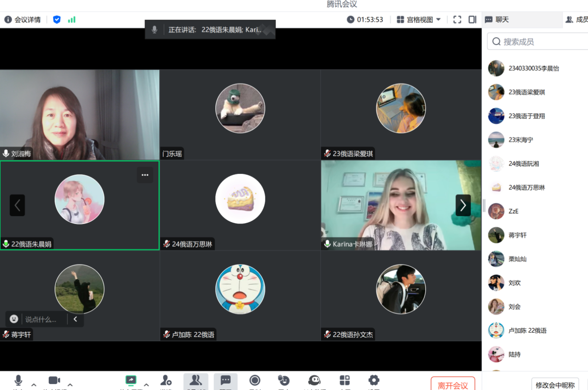The width and height of the screenshot is (588, 390).
Task: Click the 离开会议 button
Action: 453,385
